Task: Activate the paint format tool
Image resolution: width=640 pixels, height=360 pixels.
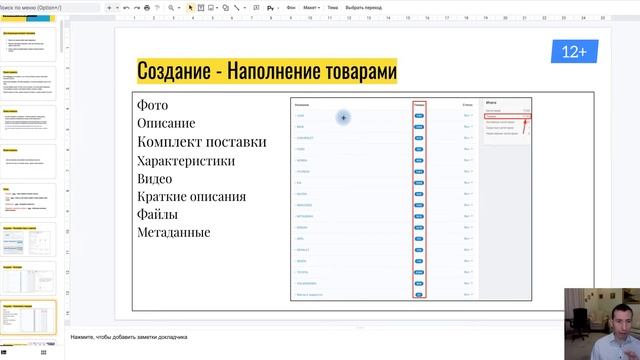Action: 157,8
